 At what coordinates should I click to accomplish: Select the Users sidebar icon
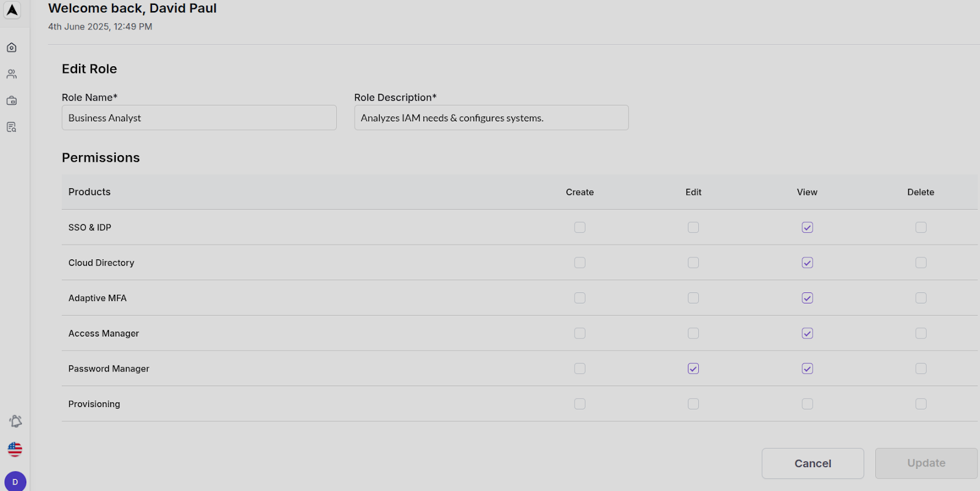(12, 74)
